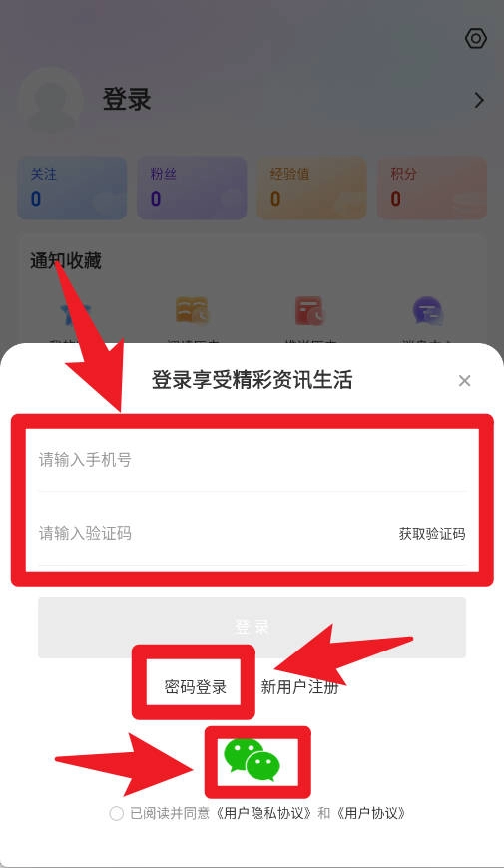Expand profile via the right chevron arrow

(479, 100)
